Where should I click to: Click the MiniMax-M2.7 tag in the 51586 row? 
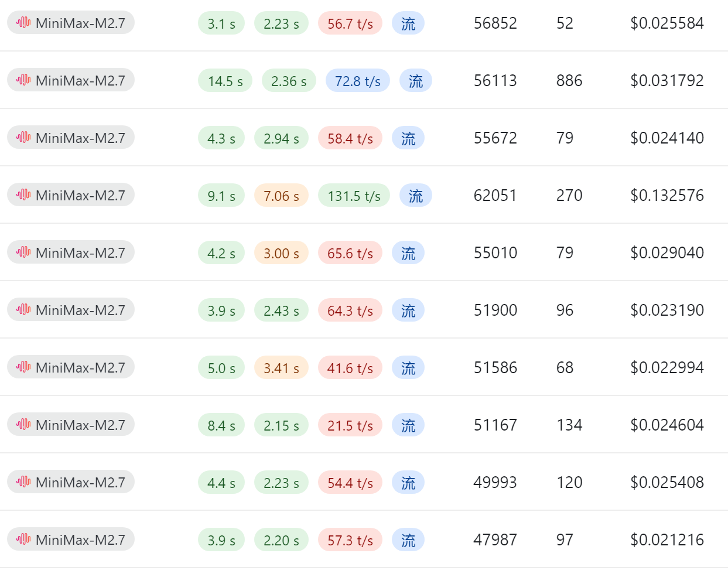(71, 367)
